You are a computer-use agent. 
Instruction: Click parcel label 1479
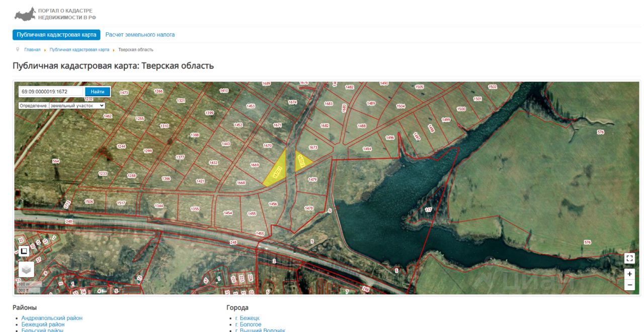pyautogui.click(x=312, y=180)
